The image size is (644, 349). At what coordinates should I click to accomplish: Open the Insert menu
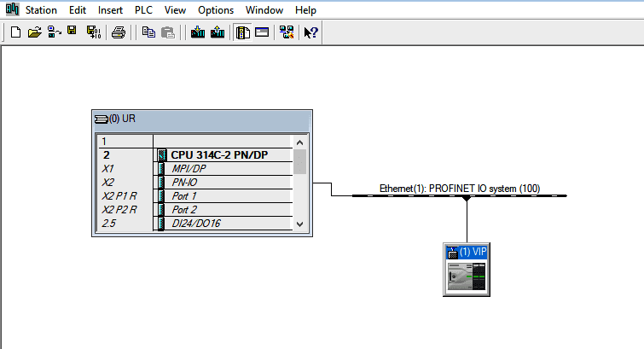point(110,10)
